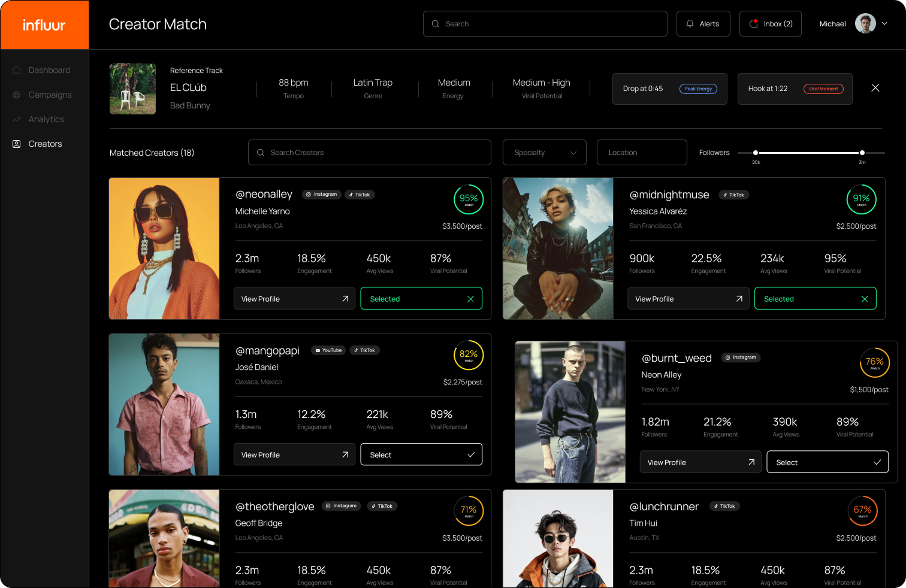Open Inbox (2)
Image resolution: width=906 pixels, height=588 pixels.
point(771,24)
